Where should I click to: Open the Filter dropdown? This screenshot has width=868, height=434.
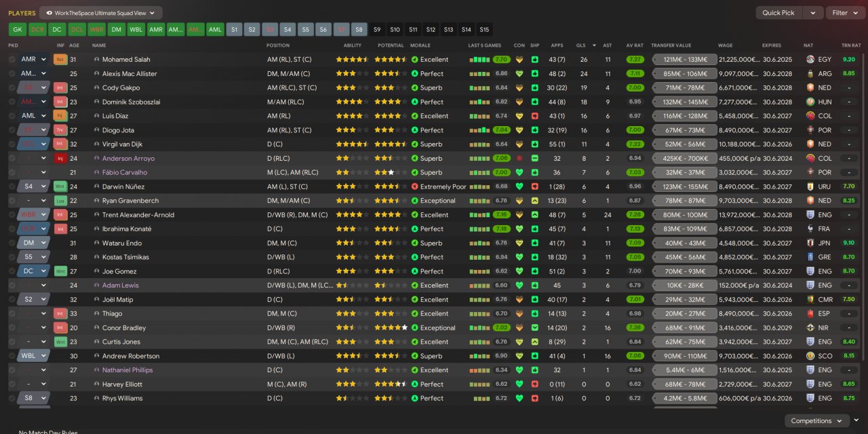tap(844, 13)
